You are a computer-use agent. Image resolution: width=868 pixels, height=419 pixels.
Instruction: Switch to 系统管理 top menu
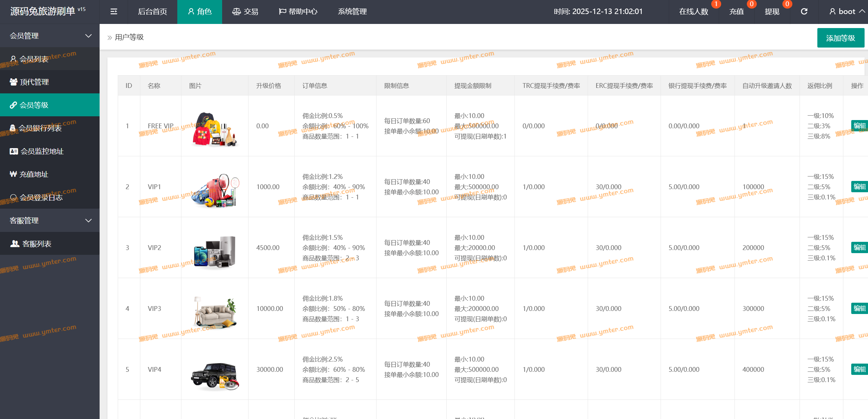pos(352,12)
